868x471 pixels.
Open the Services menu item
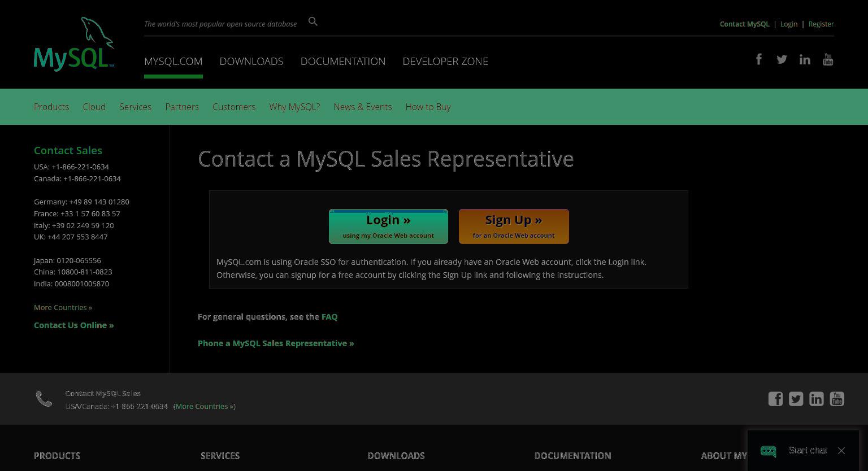point(135,107)
